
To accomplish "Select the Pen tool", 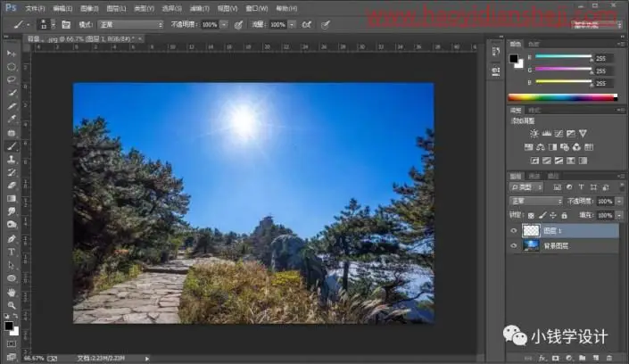I will (x=12, y=239).
